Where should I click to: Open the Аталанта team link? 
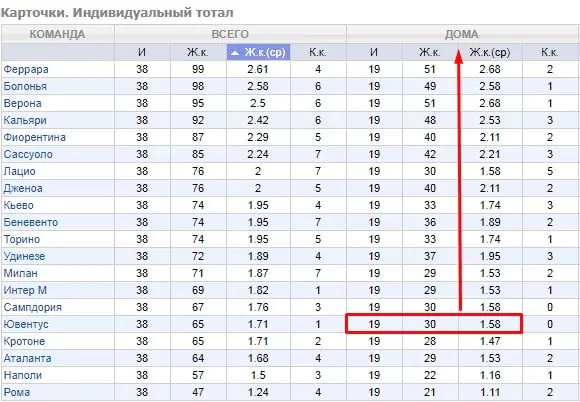pos(27,358)
